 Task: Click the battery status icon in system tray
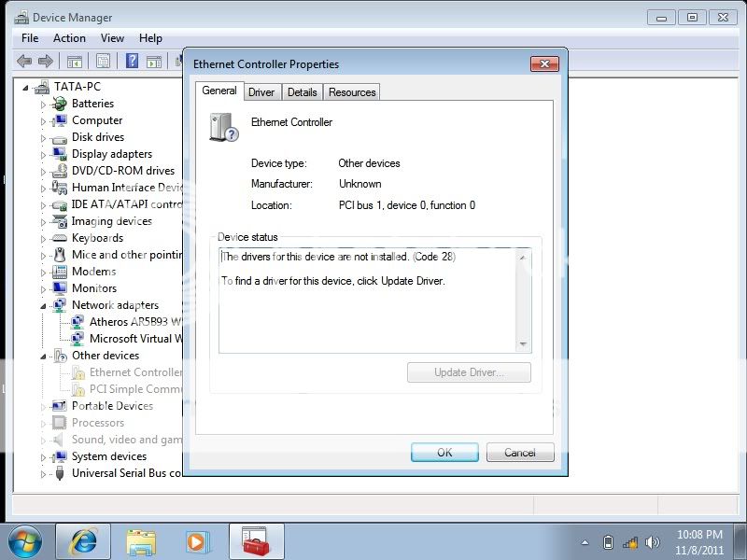tap(609, 542)
